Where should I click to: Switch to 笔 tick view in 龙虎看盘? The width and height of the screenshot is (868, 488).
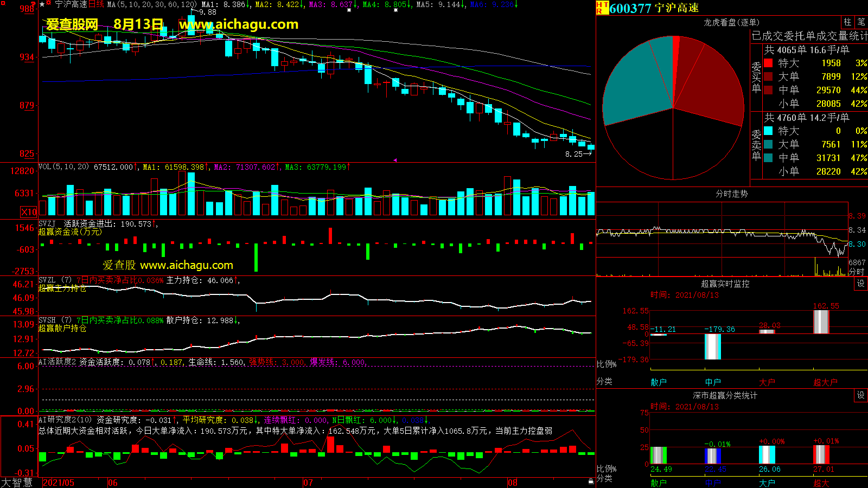(861, 22)
